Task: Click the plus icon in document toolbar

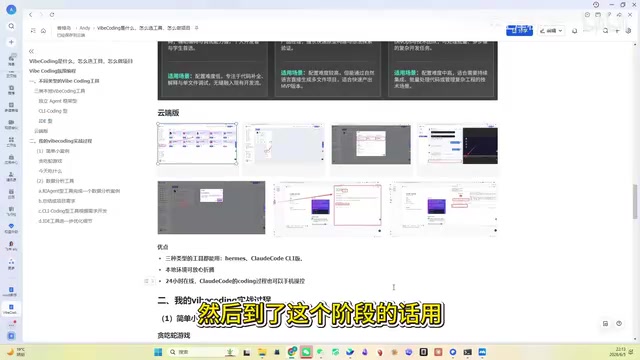Action: pos(617,31)
